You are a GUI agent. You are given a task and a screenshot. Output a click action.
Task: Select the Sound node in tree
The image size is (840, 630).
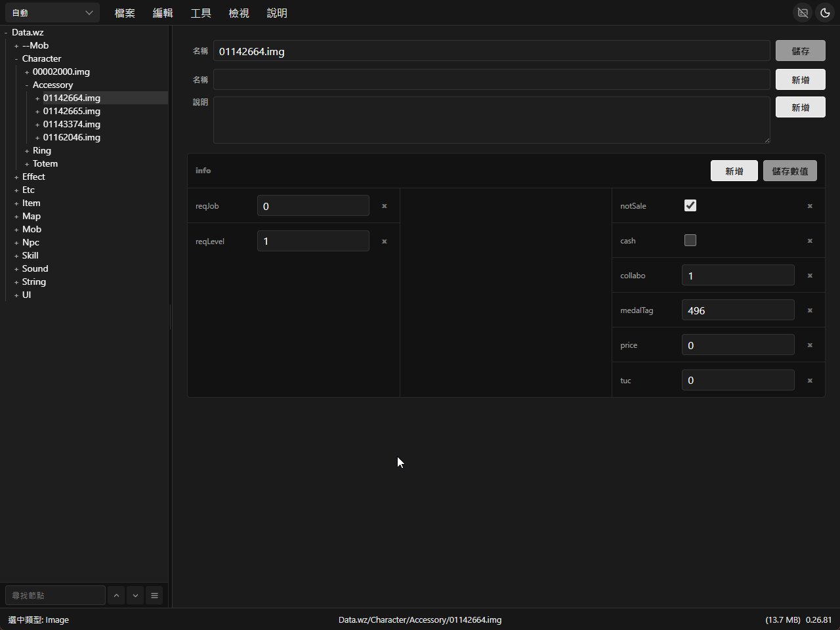click(x=35, y=268)
